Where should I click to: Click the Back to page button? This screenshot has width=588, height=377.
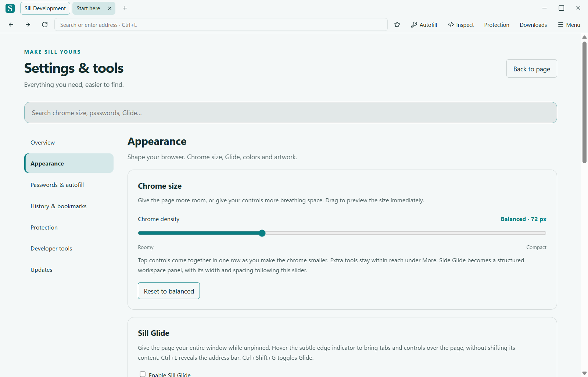tap(531, 69)
